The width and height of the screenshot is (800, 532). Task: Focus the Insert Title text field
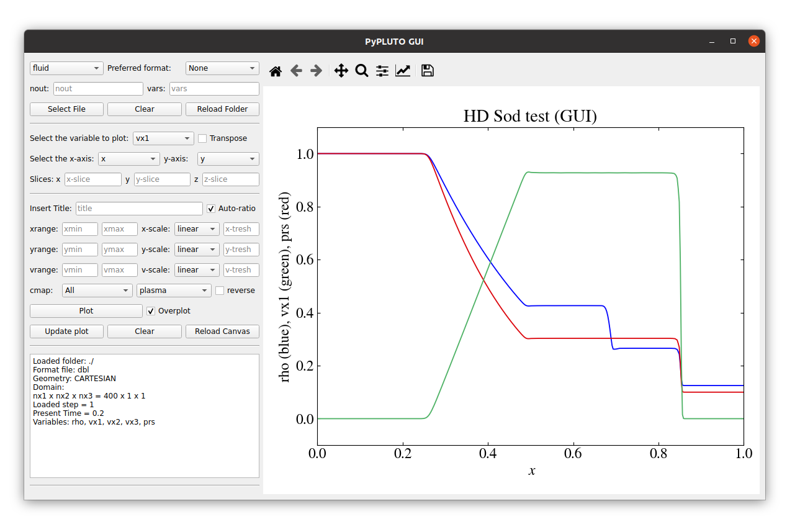pyautogui.click(x=138, y=209)
